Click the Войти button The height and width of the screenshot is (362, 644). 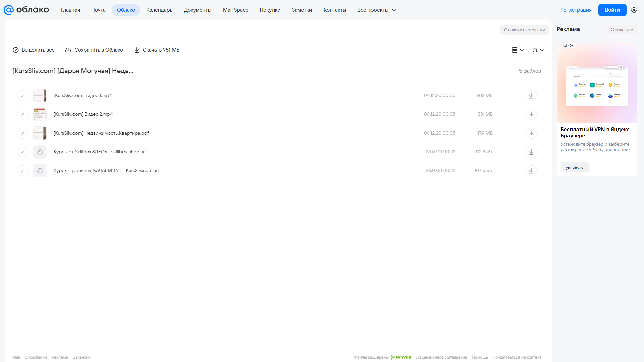612,10
